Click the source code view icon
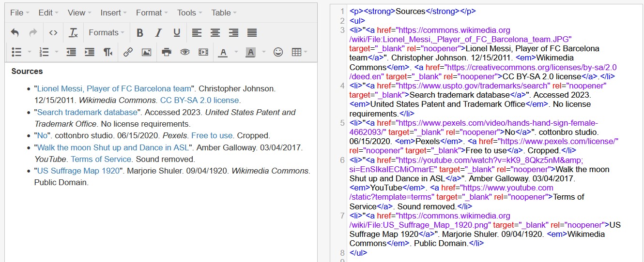Image resolution: width=644 pixels, height=262 pixels. pyautogui.click(x=53, y=33)
